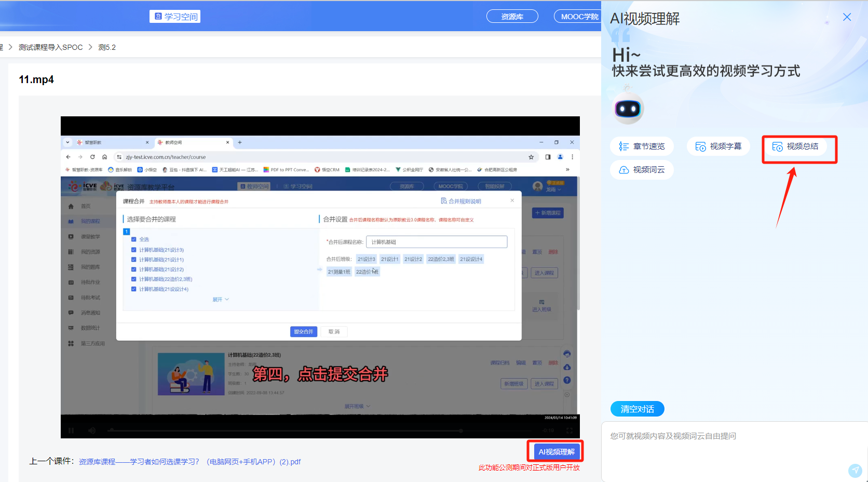Click 清空对话 to clear the conversation
868x482 pixels.
638,409
